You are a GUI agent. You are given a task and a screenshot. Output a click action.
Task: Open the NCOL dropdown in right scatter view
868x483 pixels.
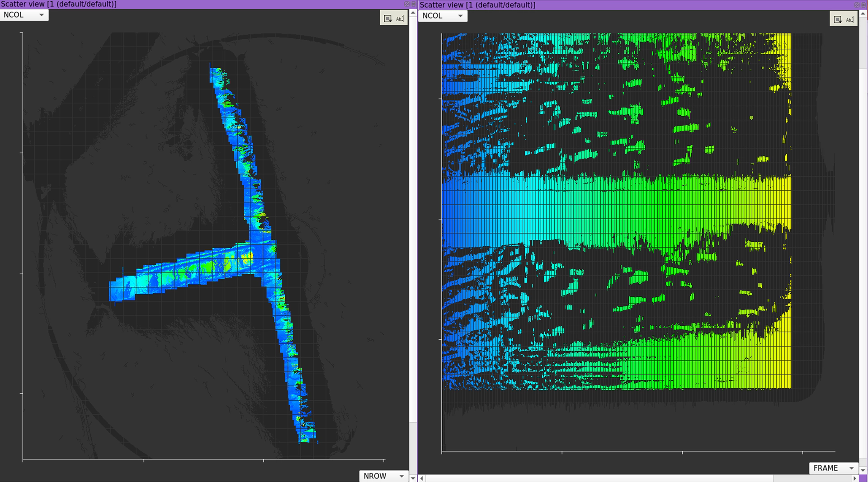pyautogui.click(x=443, y=16)
